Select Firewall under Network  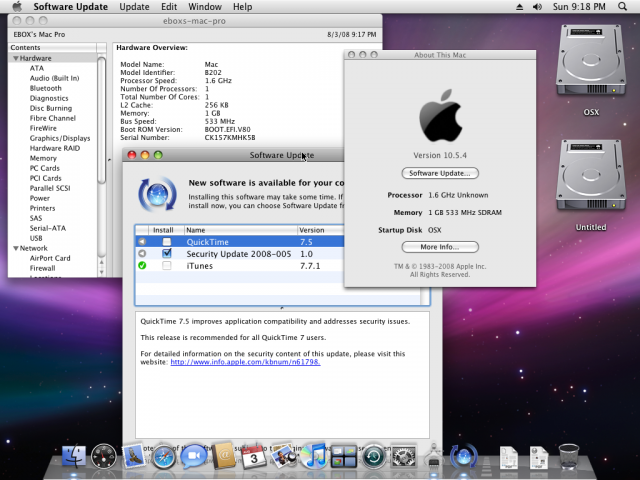[x=42, y=268]
